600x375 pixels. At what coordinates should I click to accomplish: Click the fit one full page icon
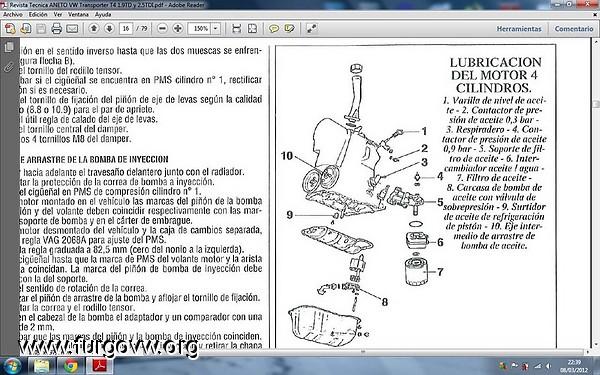coord(252,29)
